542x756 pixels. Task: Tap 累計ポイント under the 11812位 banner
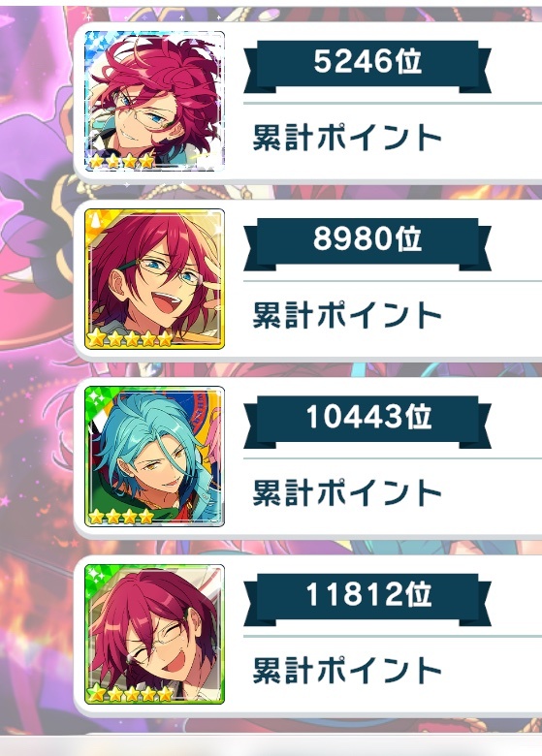click(347, 670)
